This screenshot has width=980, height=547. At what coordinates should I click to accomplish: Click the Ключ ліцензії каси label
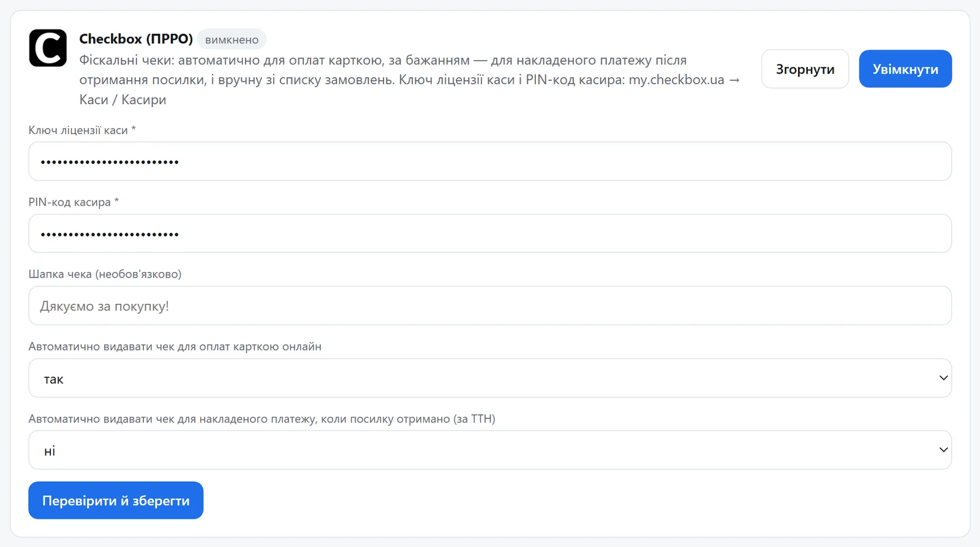(82, 130)
